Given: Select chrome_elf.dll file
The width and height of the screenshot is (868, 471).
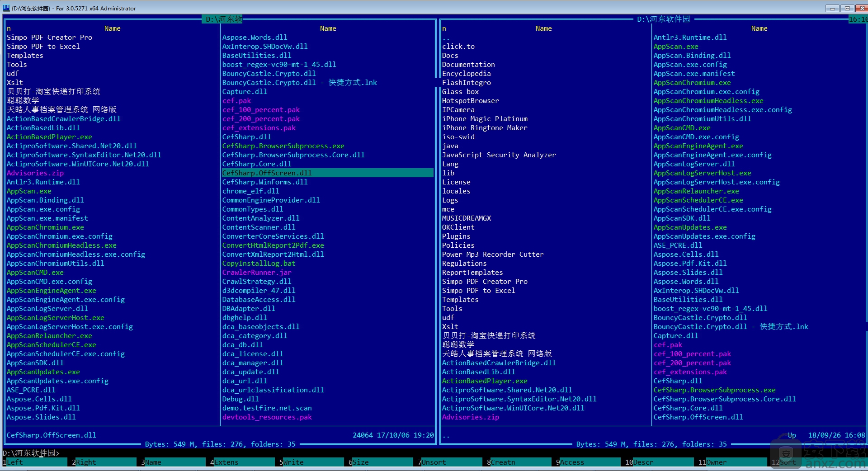Looking at the screenshot, I should (250, 191).
